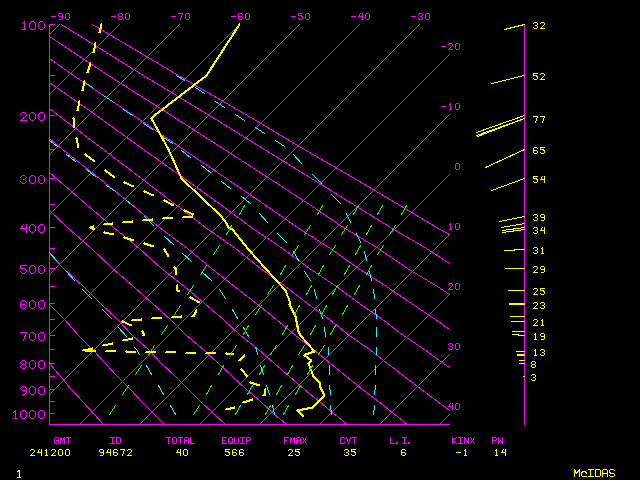The image size is (640, 480).
Task: Click the 500 pressure level label
Action: pyautogui.click(x=33, y=269)
